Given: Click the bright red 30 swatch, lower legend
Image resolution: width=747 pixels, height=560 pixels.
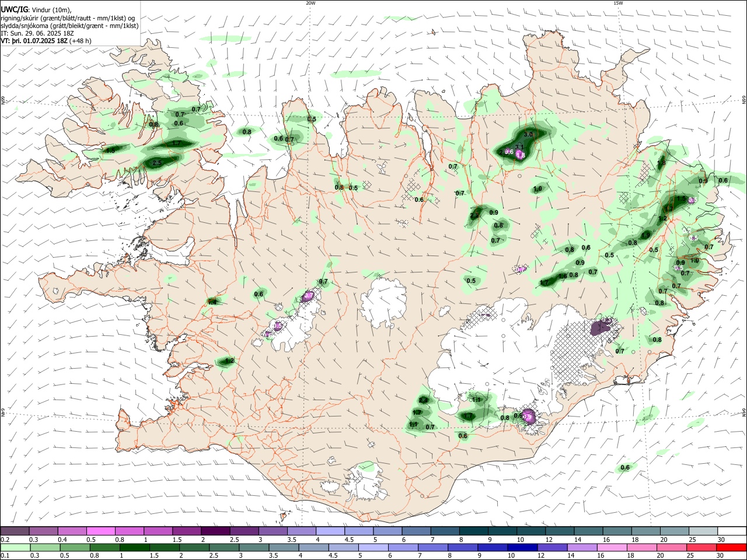Looking at the screenshot, I should tap(731, 547).
